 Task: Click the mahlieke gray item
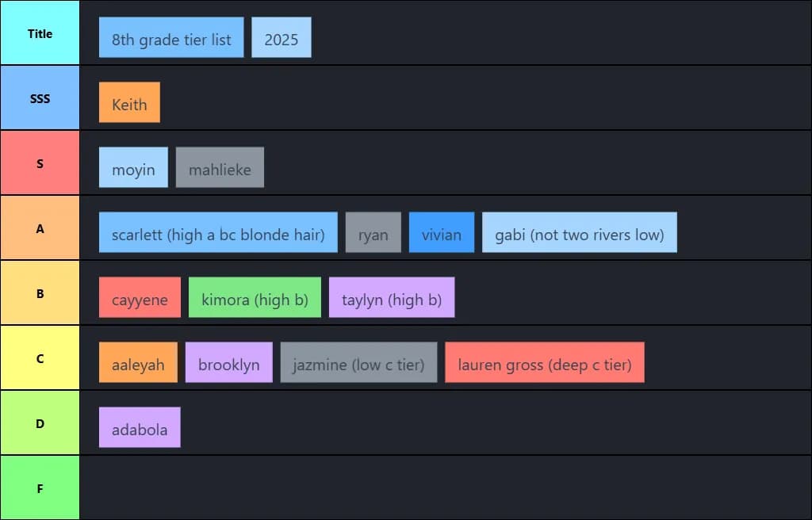tap(220, 168)
